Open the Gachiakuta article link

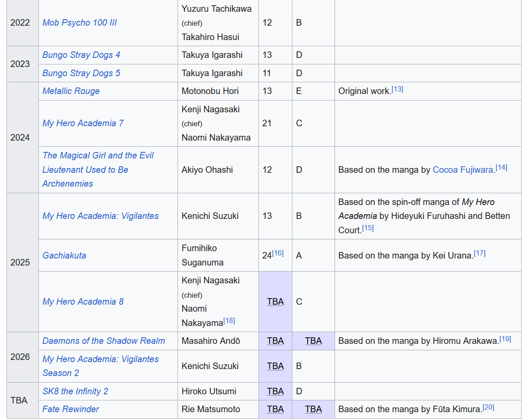64,255
